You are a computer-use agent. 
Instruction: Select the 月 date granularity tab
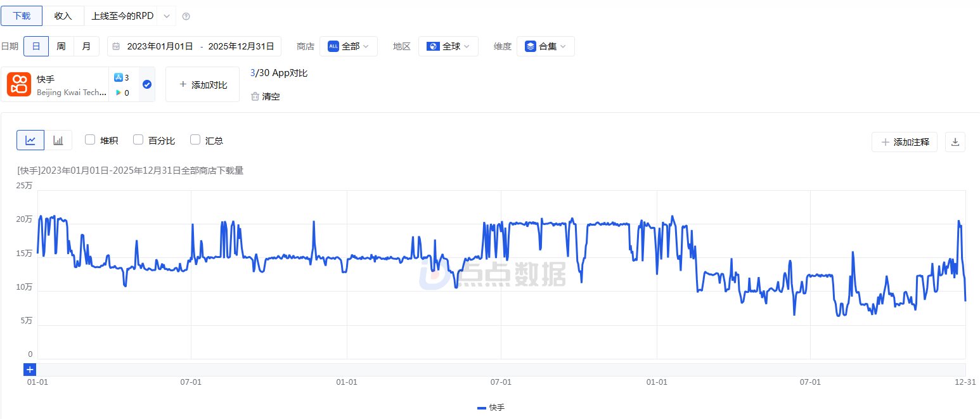pos(86,46)
